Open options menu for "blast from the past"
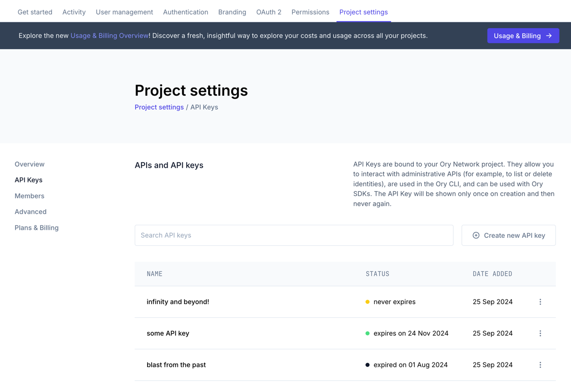Viewport: 571px width, 392px height. click(540, 364)
